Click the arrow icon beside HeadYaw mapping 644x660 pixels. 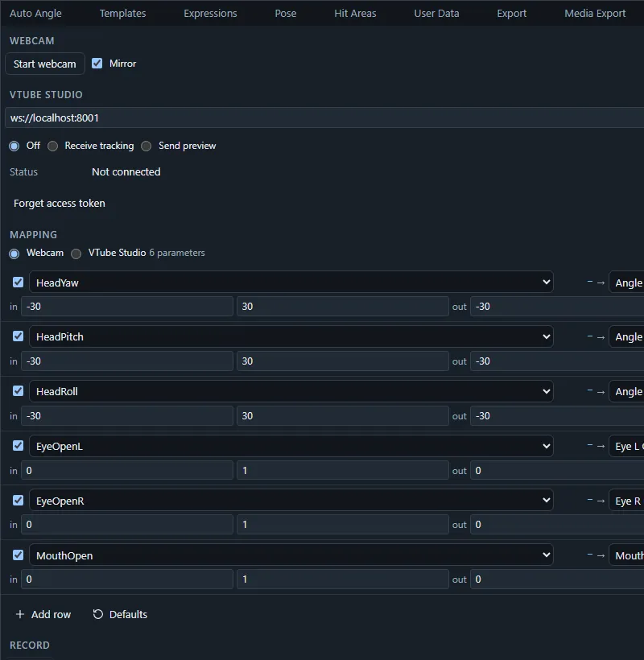(601, 283)
